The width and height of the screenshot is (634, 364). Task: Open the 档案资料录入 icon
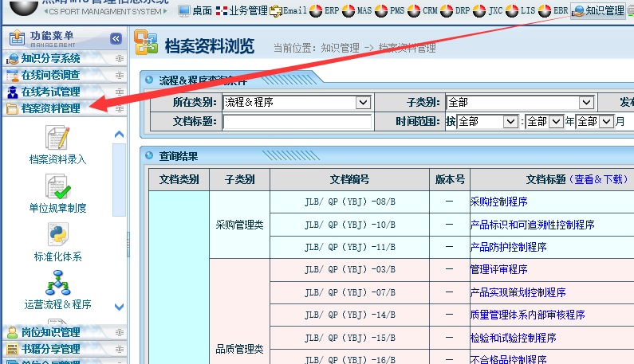(57, 139)
